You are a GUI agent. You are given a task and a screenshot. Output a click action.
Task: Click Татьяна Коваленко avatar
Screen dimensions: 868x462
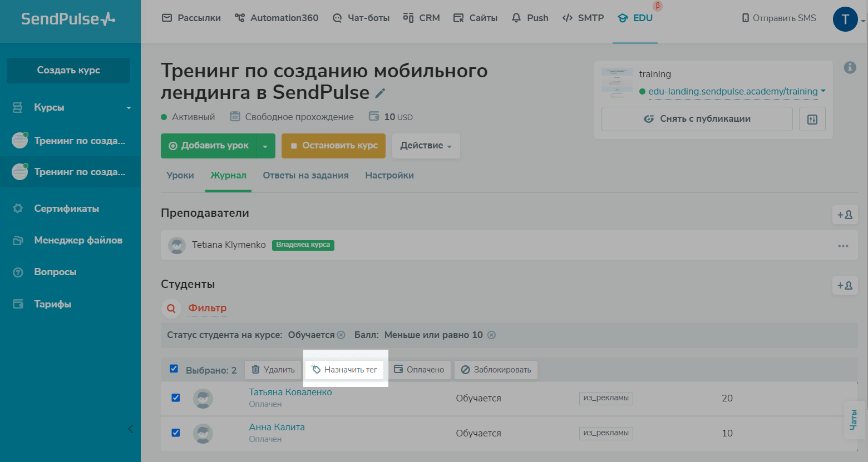pos(203,399)
